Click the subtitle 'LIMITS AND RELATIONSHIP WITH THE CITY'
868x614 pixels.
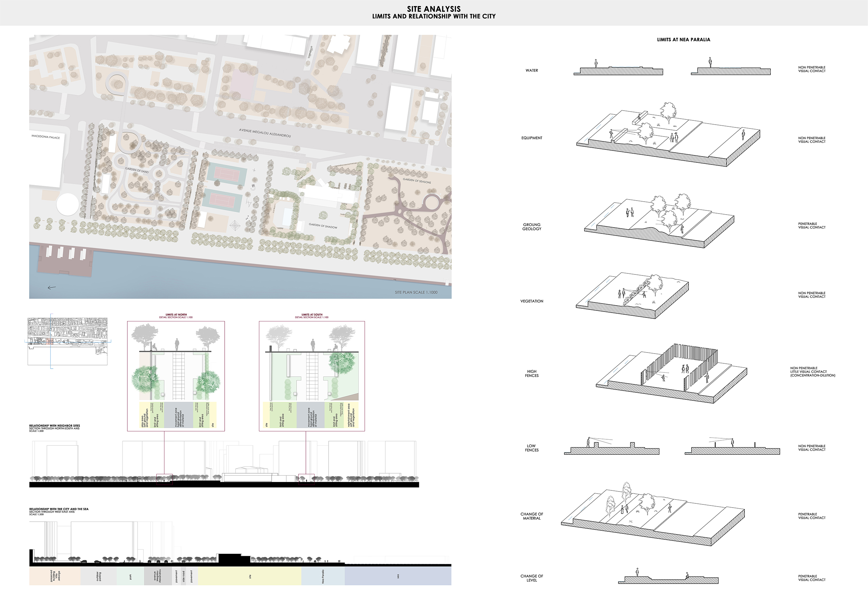(x=434, y=16)
